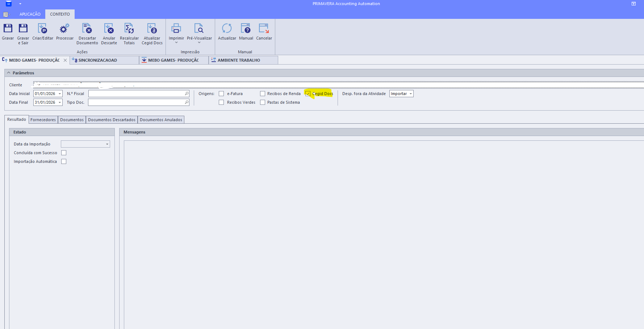The height and width of the screenshot is (329, 644).
Task: Switch to the APLICAÇÃO ribbon tab
Action: coord(30,14)
